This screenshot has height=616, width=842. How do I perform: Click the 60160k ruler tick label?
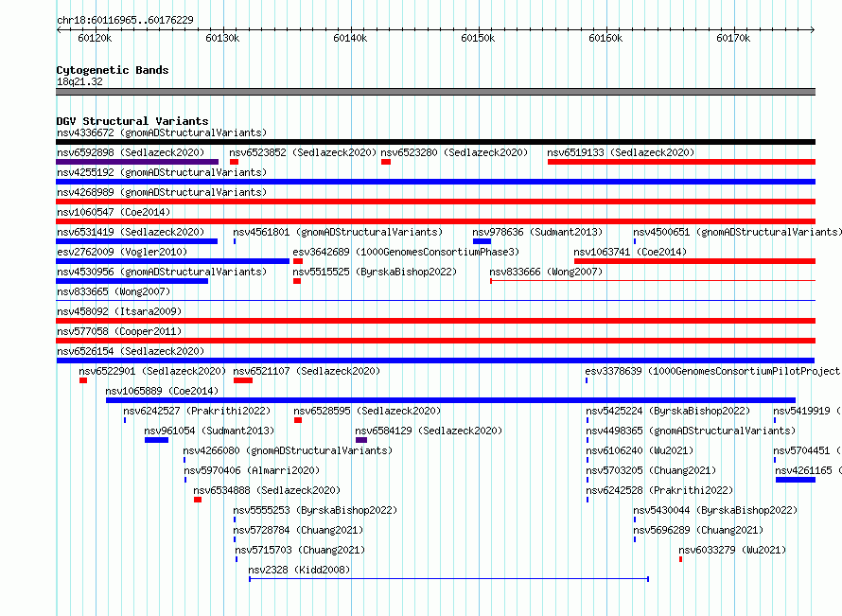pyautogui.click(x=605, y=38)
